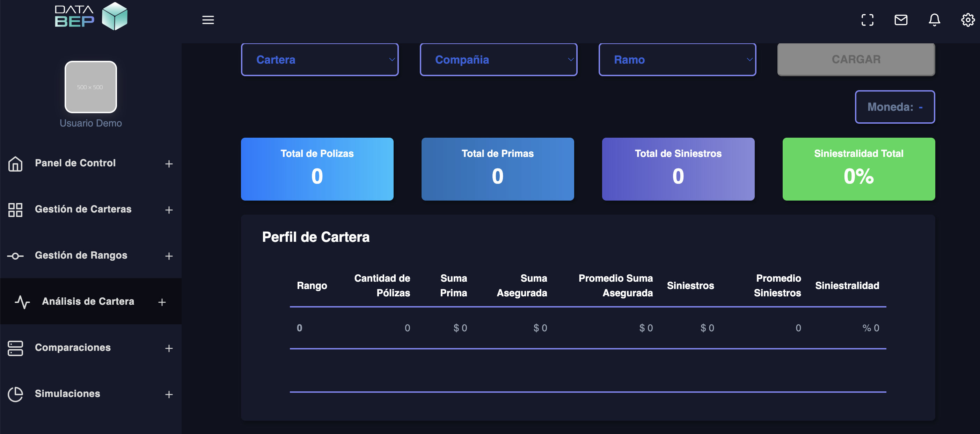The height and width of the screenshot is (434, 980).
Task: Open notifications via the bell icon
Action: [x=934, y=20]
